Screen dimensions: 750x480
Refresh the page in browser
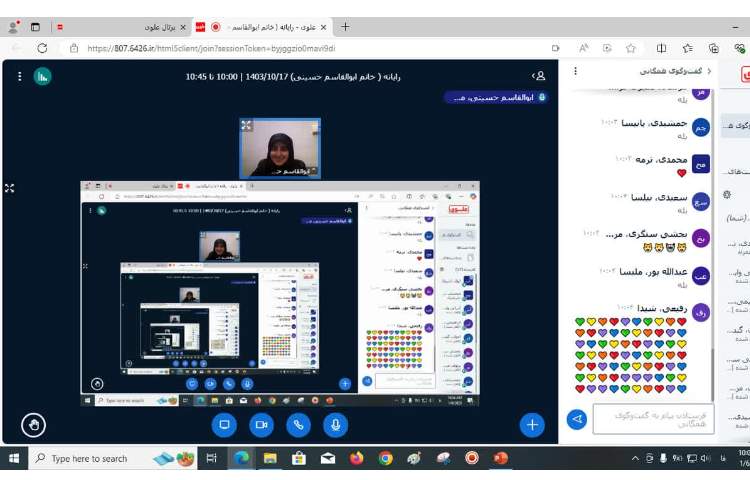click(x=42, y=48)
